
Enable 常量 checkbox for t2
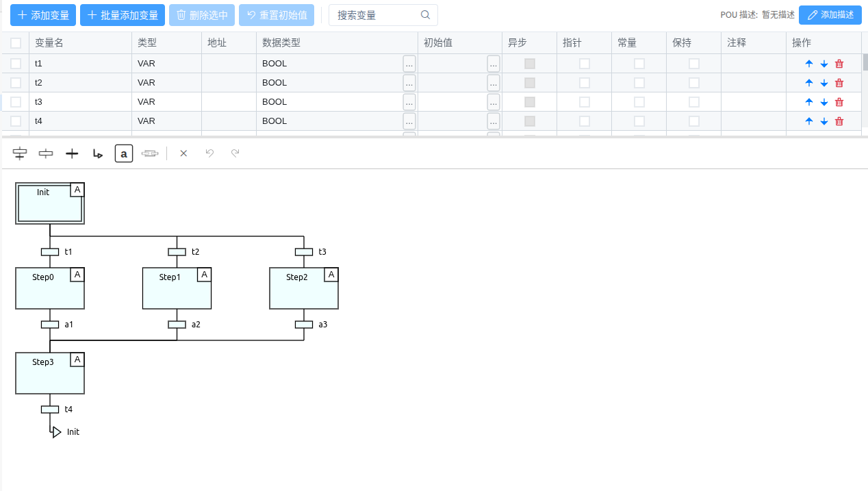639,83
